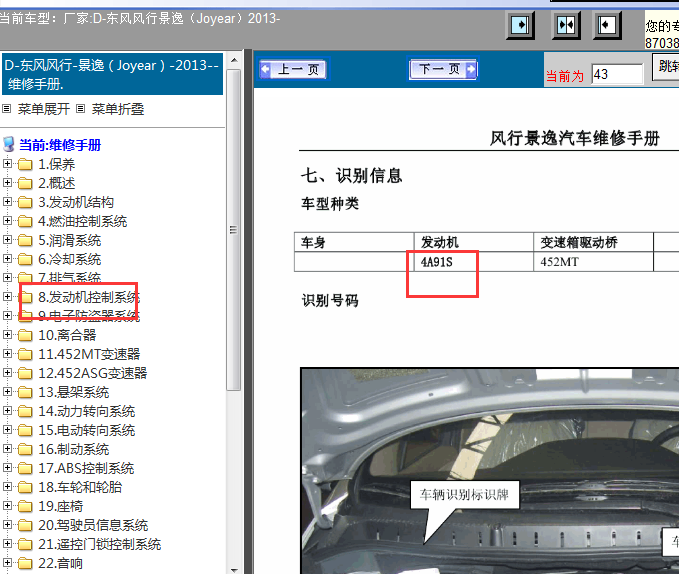Image resolution: width=679 pixels, height=574 pixels.
Task: Click the 跳转 jump button
Action: point(666,67)
